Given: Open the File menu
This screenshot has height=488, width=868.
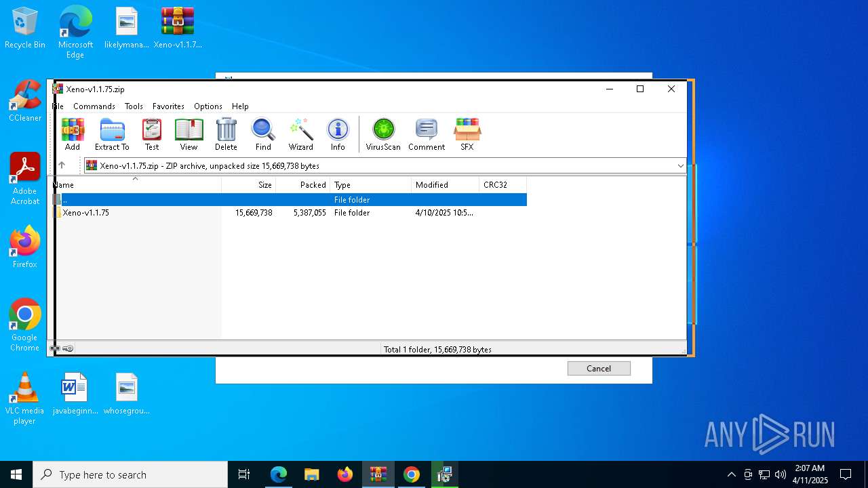Looking at the screenshot, I should 58,106.
